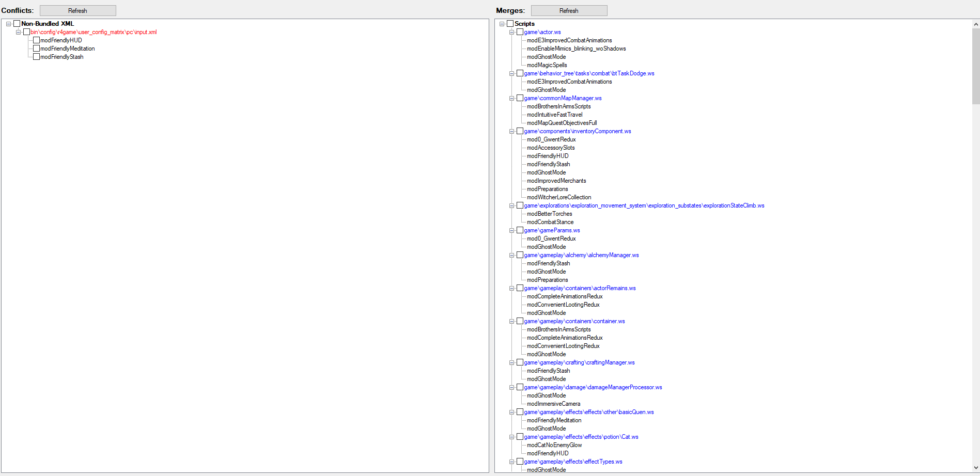Select the explorationStateClimb.ws file entry
This screenshot has height=476, width=980.
pos(644,205)
